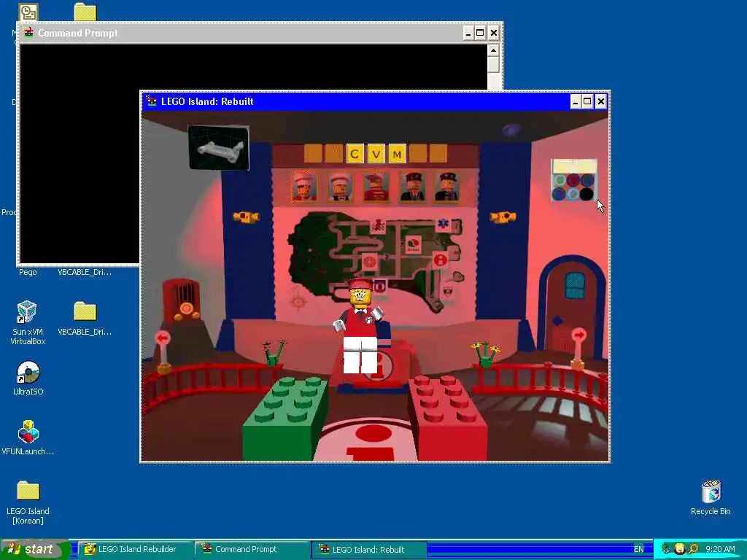
Task: Click the right potted yellow flower plant
Action: click(x=485, y=354)
